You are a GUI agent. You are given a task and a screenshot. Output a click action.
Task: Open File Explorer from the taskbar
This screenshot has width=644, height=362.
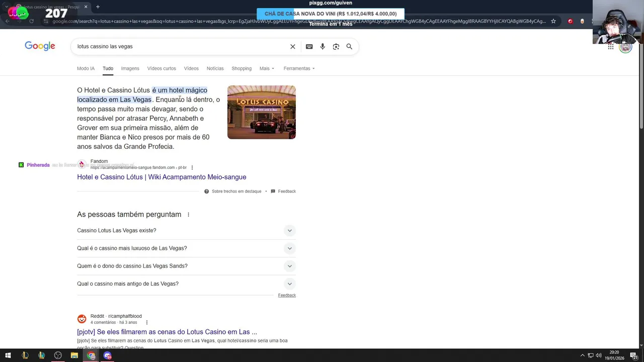[74, 355]
